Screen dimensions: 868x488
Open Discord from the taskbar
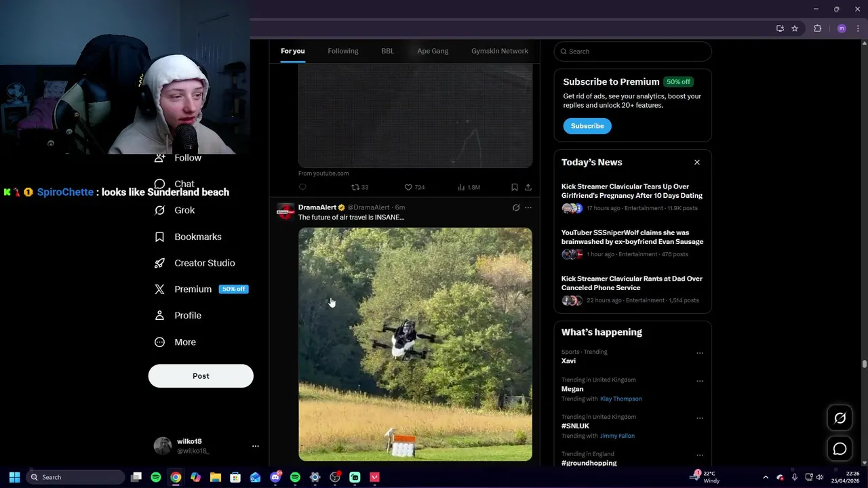click(275, 477)
